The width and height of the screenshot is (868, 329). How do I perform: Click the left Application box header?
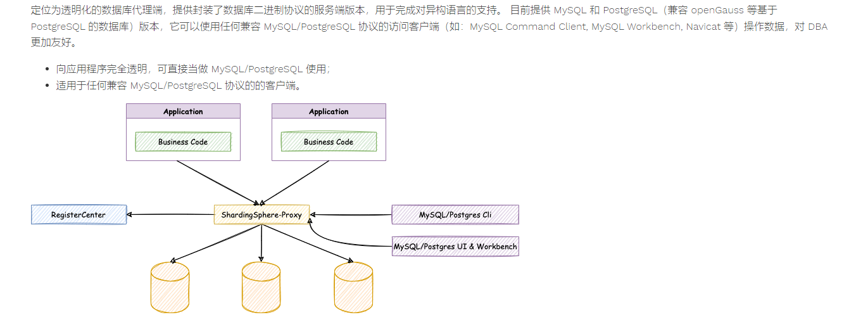[183, 112]
